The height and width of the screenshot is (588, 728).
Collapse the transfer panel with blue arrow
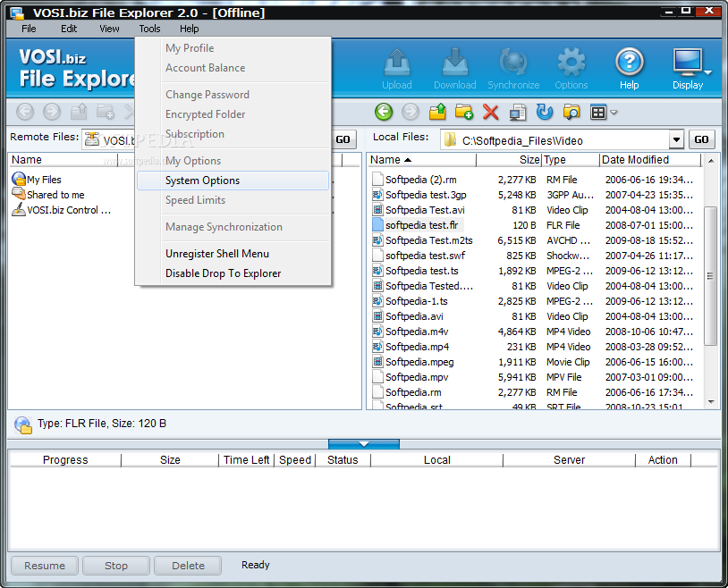(363, 444)
